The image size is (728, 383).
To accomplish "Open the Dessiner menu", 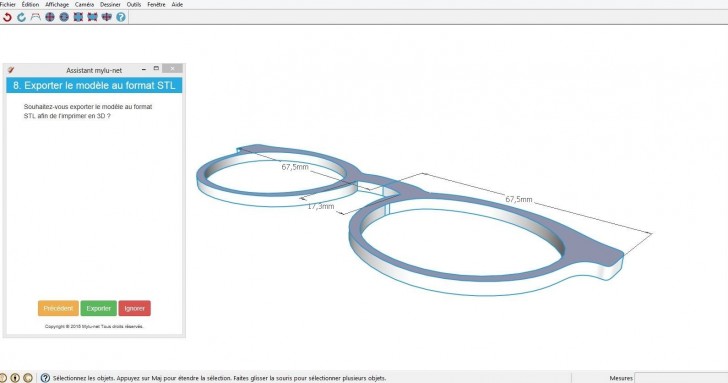I will pos(110,4).
